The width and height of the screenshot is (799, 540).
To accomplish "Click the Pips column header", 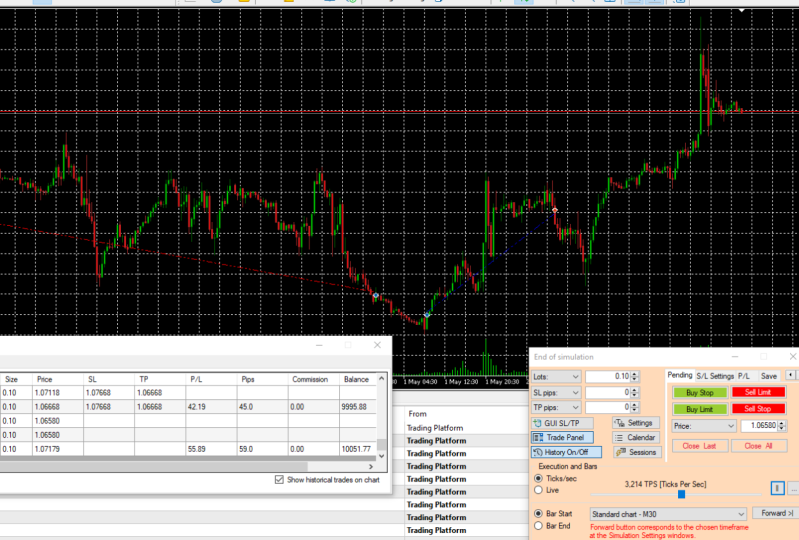I will [262, 379].
